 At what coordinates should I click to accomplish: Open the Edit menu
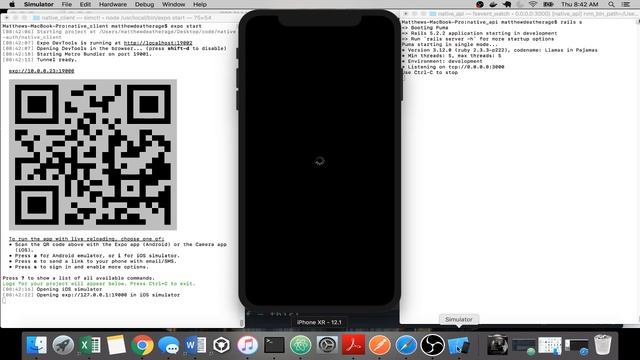85,4
